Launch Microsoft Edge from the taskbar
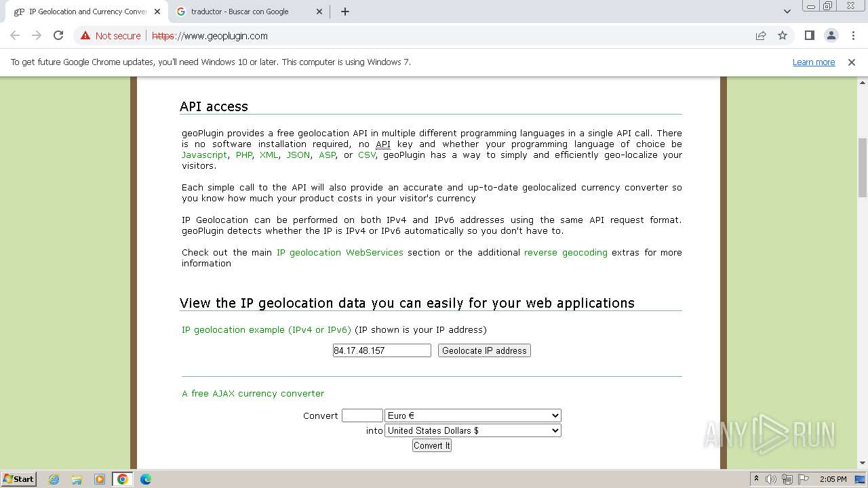This screenshot has height=488, width=868. [x=146, y=479]
